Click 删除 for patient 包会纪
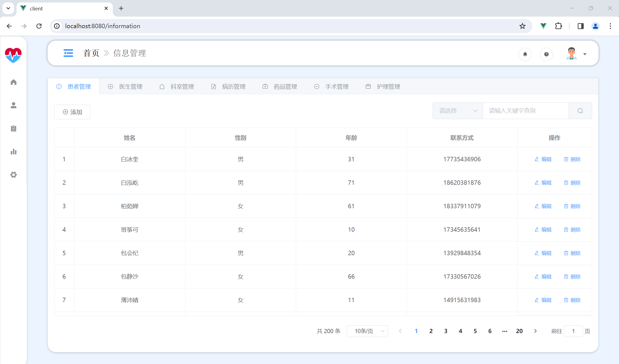619x364 pixels. (x=572, y=253)
